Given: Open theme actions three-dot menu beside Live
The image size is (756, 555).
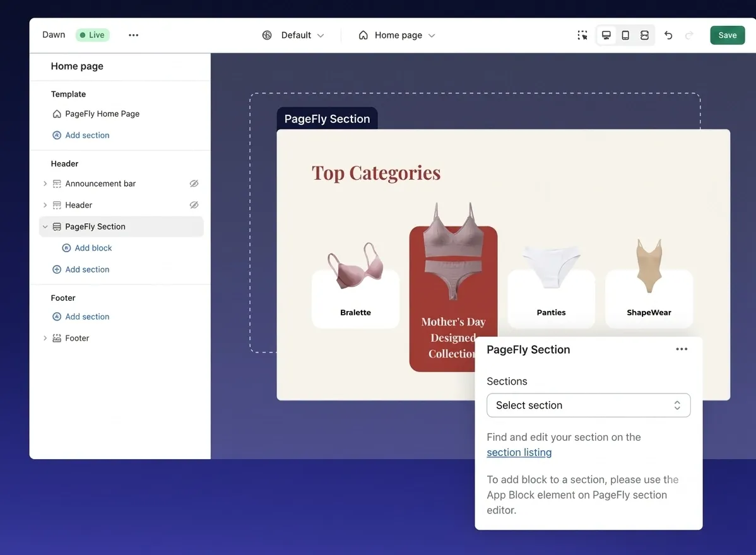Looking at the screenshot, I should pos(134,35).
